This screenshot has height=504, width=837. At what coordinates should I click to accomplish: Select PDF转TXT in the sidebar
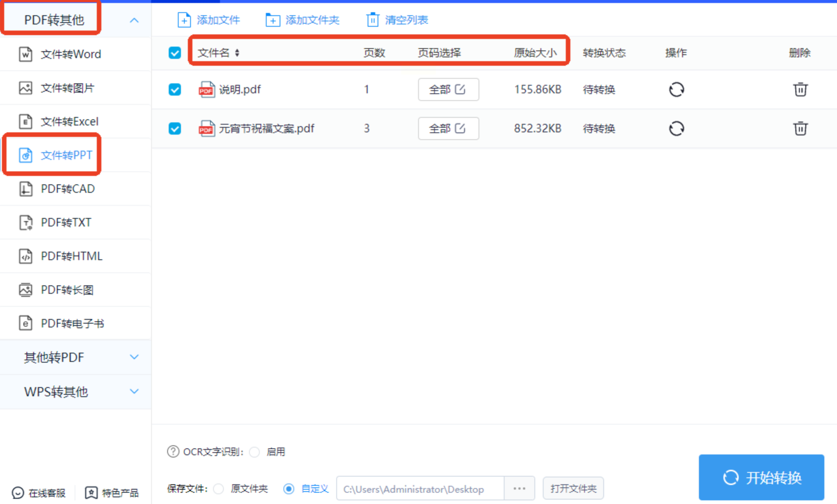tap(75, 223)
